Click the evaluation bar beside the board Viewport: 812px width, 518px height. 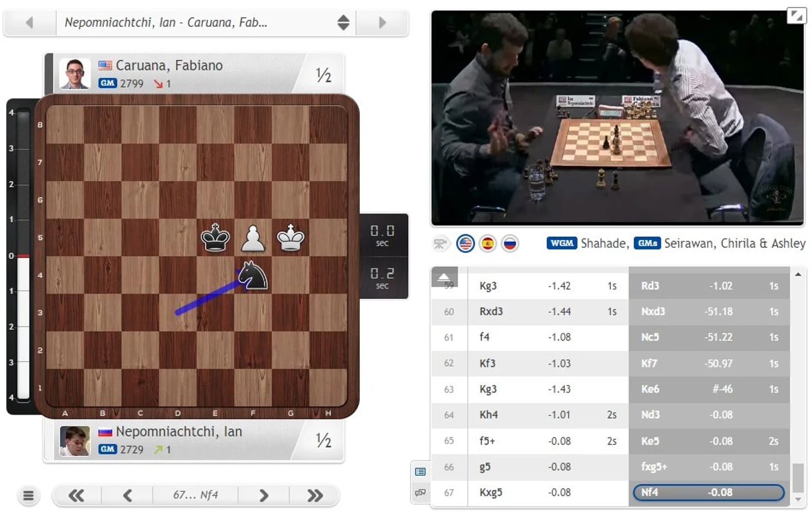tap(23, 256)
